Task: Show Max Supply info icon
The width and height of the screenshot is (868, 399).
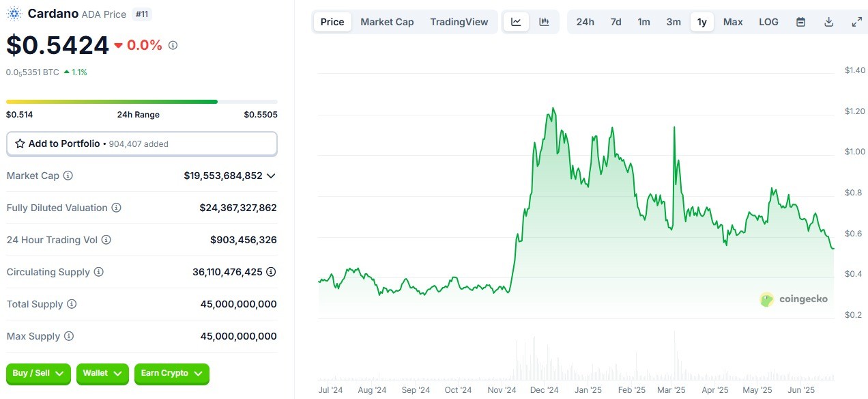Action: [x=69, y=336]
